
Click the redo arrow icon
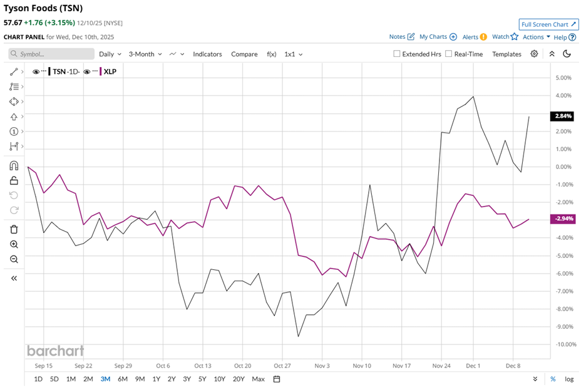tap(14, 210)
